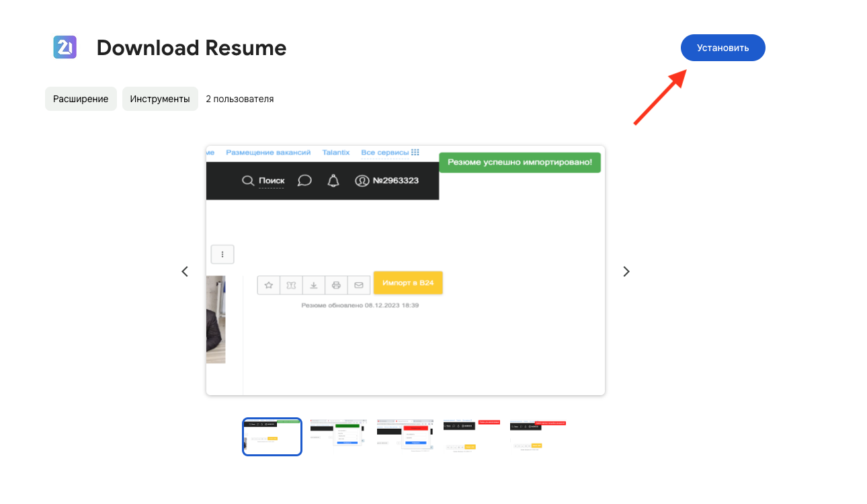Open the Инструменты category chip
Viewport: 867px width, 504px height.
160,99
